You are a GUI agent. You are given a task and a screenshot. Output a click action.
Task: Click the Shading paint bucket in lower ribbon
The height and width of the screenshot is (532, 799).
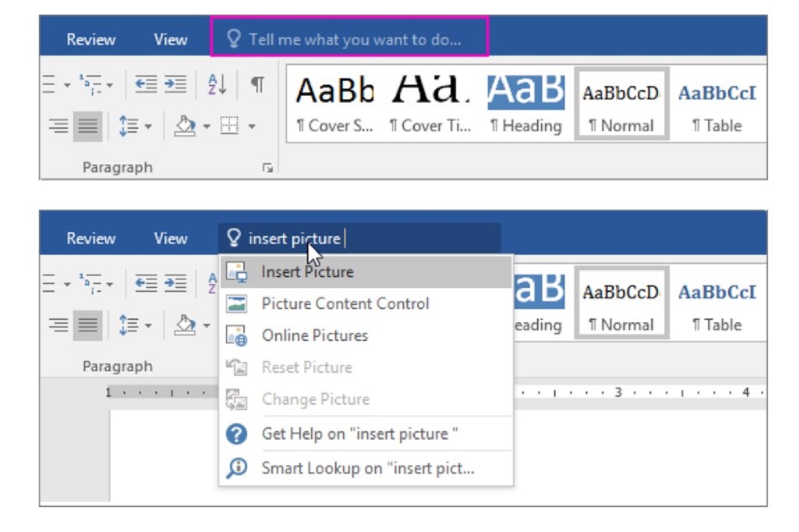184,324
